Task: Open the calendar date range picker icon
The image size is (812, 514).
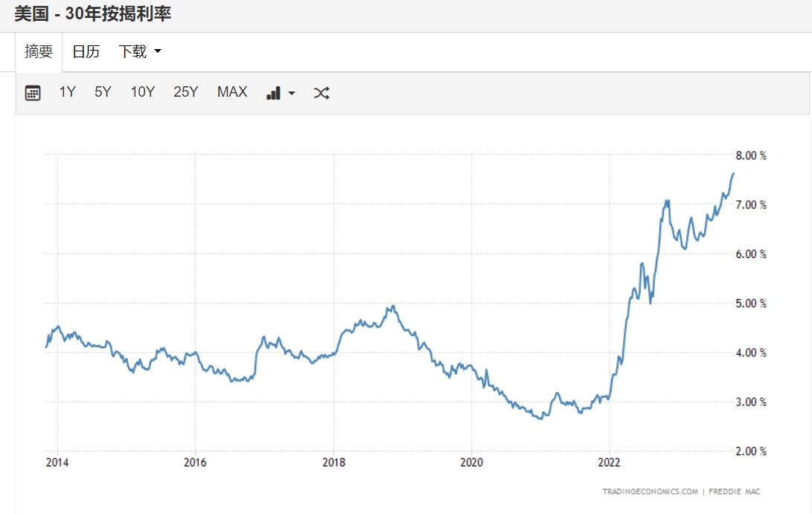Action: click(33, 93)
